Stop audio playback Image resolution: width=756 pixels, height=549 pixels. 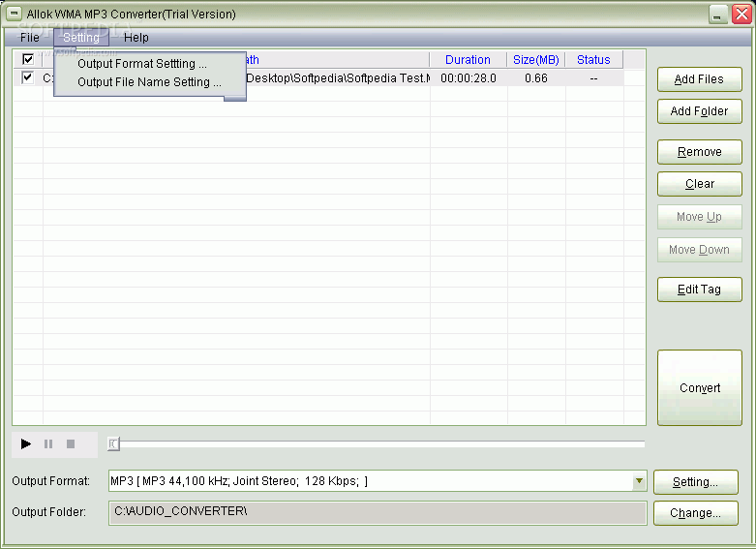click(71, 443)
